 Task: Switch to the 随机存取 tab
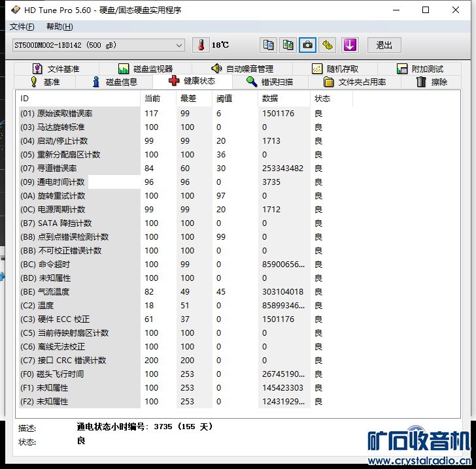pyautogui.click(x=335, y=69)
